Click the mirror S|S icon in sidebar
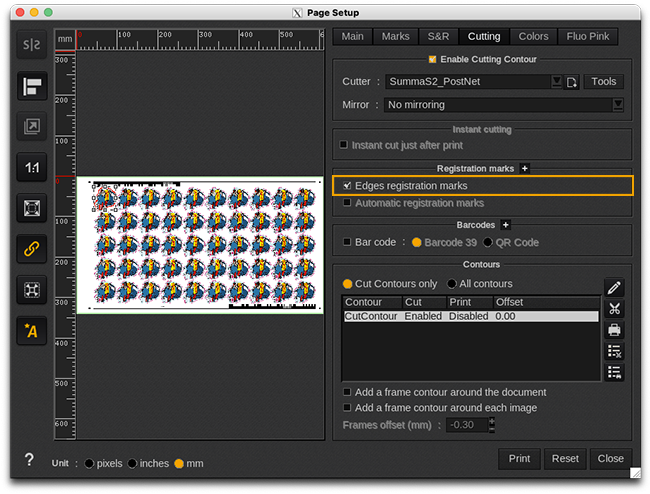650x494 pixels. 32,46
